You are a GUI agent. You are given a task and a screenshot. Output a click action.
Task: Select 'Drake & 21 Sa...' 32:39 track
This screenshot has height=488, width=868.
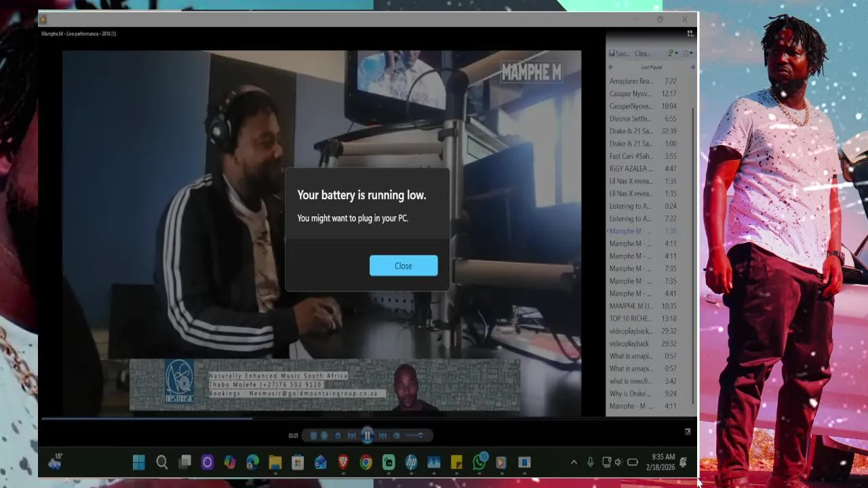pyautogui.click(x=643, y=131)
